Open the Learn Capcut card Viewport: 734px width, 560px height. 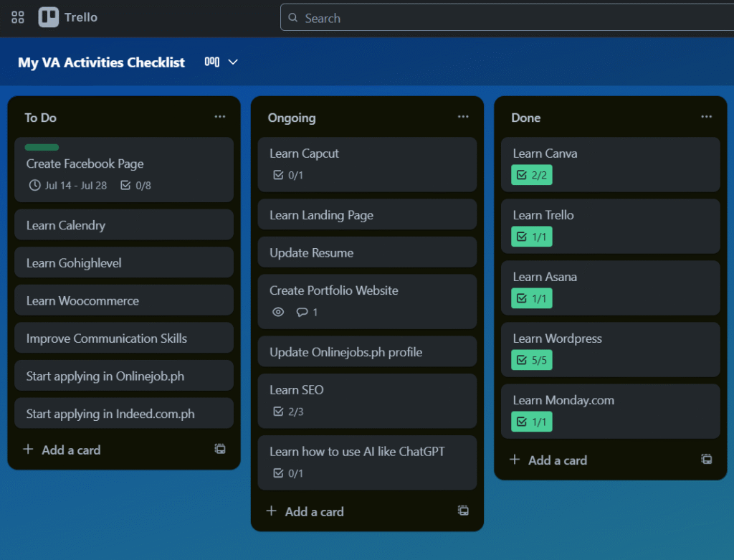tap(368, 164)
